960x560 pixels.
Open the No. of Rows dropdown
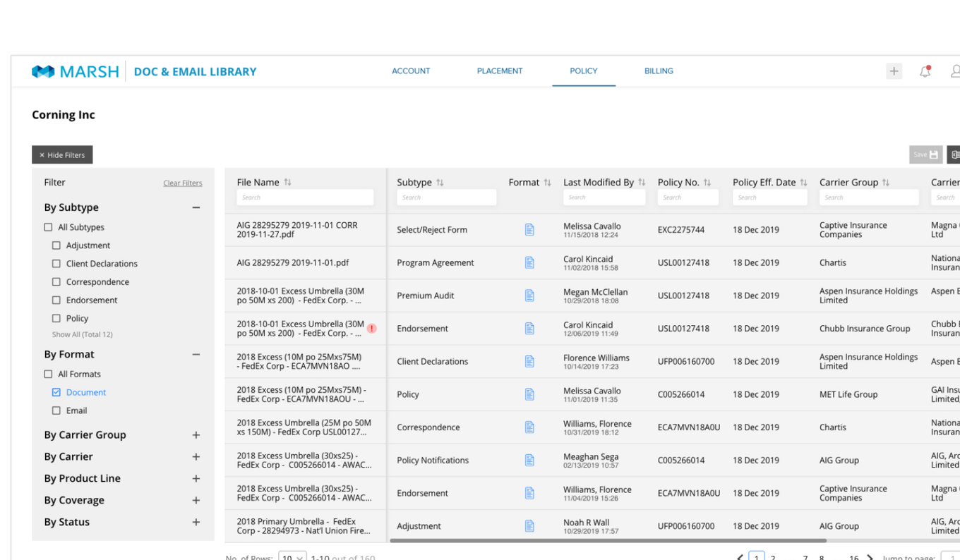pos(292,556)
